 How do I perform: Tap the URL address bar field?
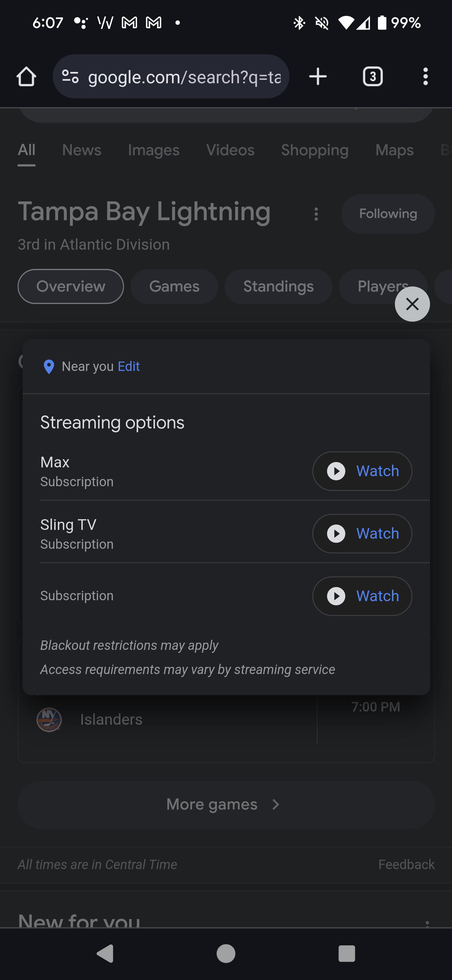(x=184, y=77)
